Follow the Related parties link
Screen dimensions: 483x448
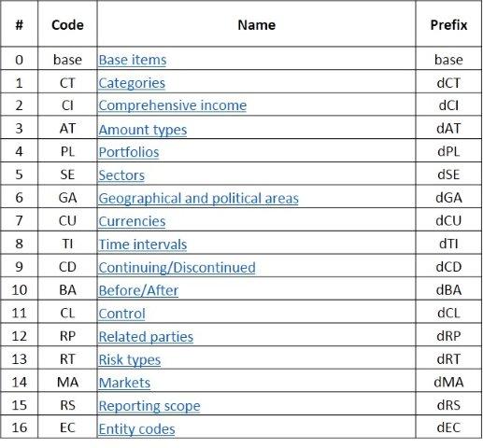(x=146, y=337)
